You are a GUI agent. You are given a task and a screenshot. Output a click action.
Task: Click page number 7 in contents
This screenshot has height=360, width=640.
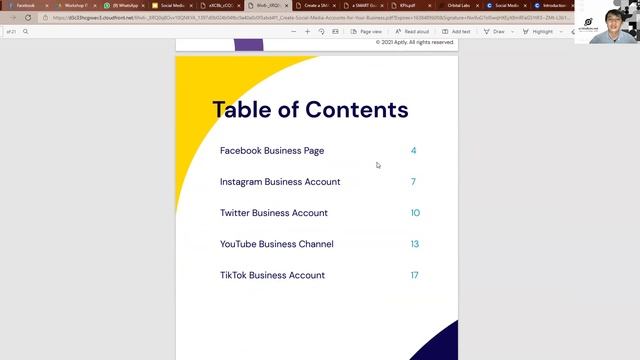tap(413, 182)
